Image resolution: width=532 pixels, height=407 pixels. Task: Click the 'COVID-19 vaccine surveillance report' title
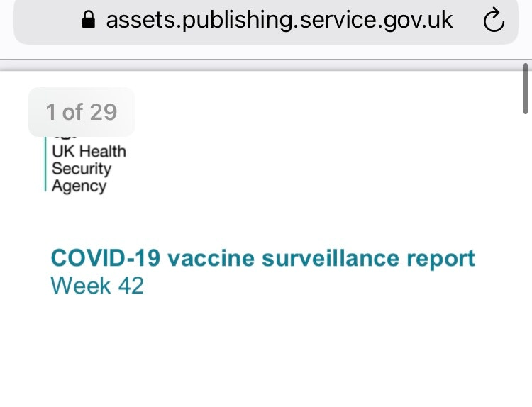pyautogui.click(x=263, y=258)
